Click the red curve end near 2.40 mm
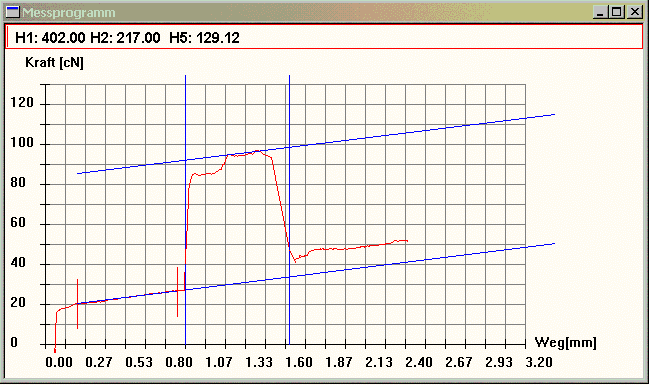This screenshot has height=385, width=649. 407,241
